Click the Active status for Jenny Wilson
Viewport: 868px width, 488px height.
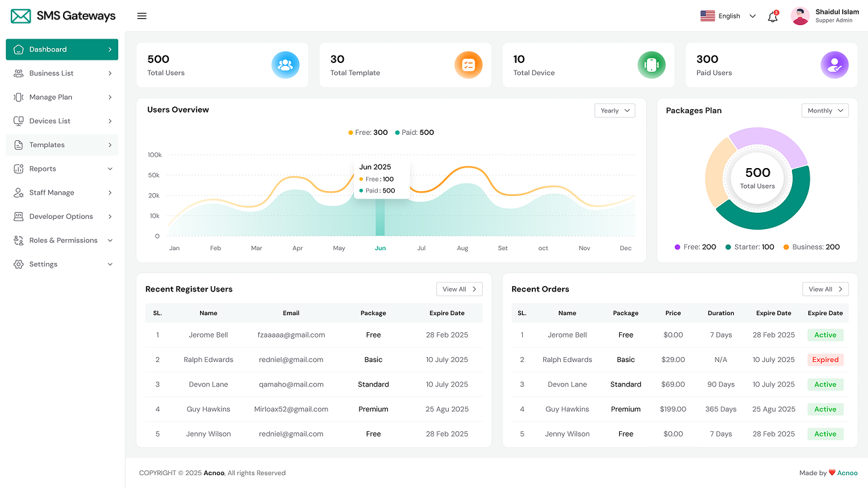click(825, 434)
